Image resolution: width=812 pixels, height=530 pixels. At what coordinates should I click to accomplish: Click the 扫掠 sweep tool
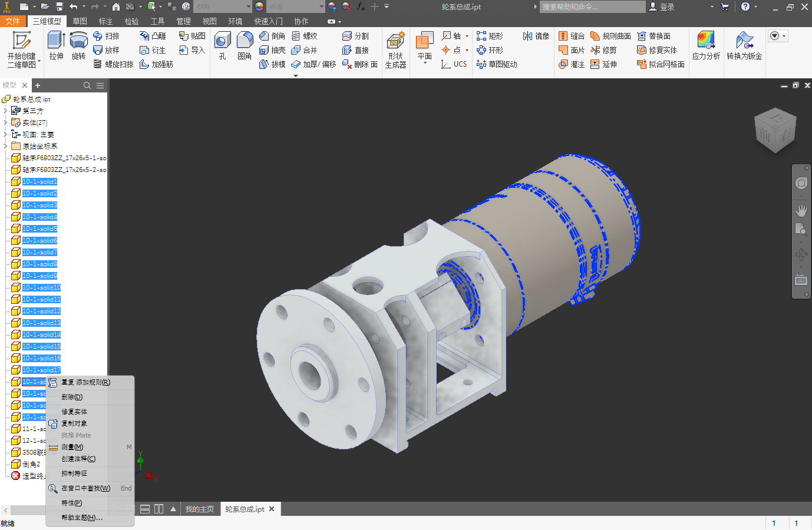point(107,36)
